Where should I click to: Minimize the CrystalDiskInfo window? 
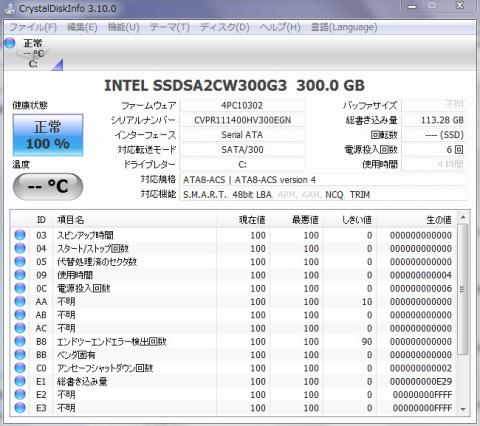click(413, 6)
